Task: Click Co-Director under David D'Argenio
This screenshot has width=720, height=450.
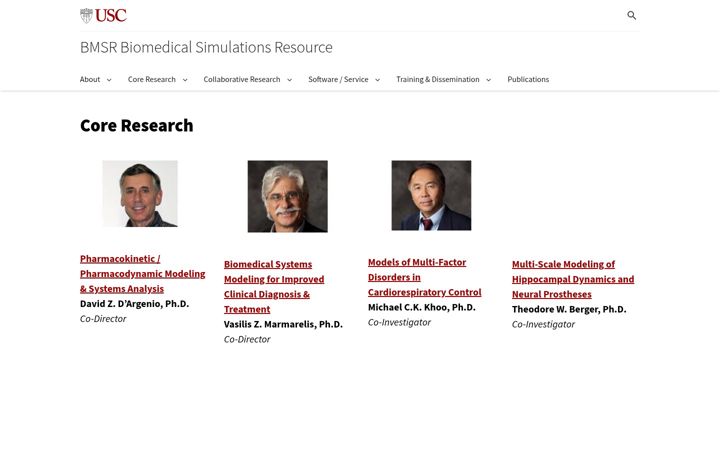Action: click(103, 319)
